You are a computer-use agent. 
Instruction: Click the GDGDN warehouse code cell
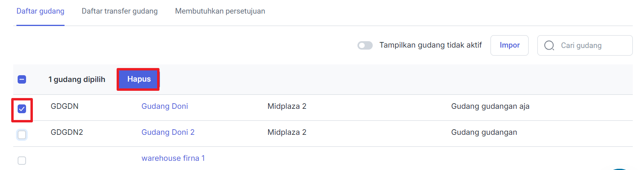pyautogui.click(x=65, y=106)
